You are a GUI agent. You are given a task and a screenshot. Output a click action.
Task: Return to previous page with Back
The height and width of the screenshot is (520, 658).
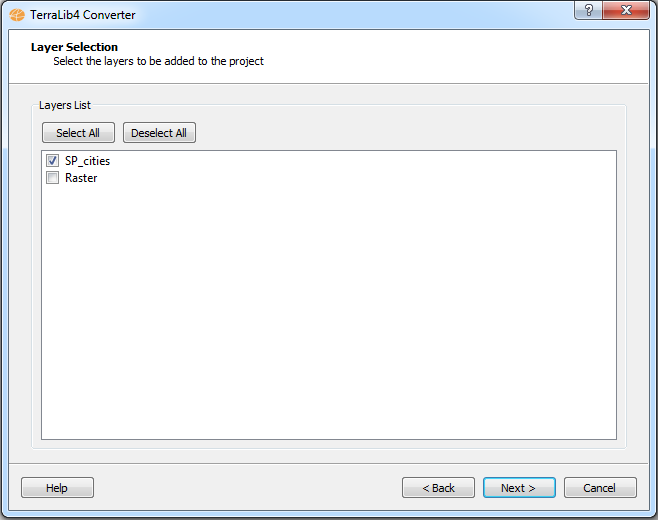coord(438,488)
